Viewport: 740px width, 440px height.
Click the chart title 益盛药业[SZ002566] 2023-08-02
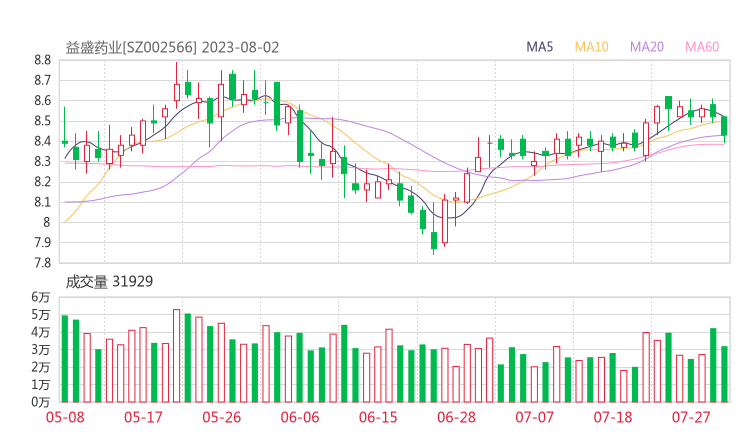coord(172,48)
